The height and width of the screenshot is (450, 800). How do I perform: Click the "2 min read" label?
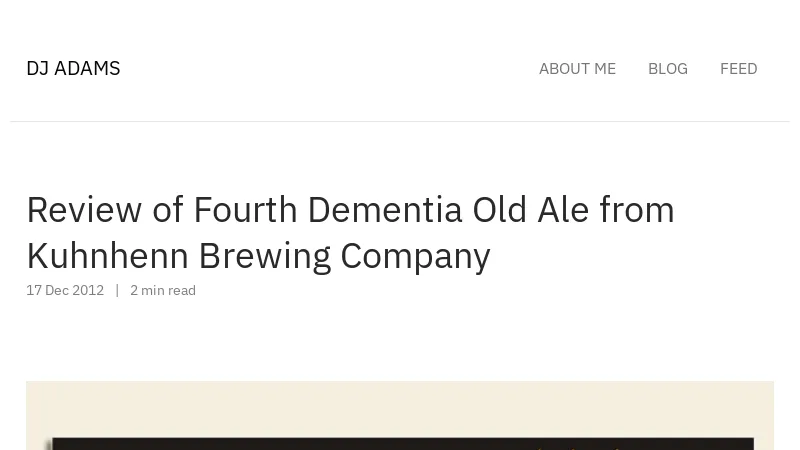(x=163, y=290)
